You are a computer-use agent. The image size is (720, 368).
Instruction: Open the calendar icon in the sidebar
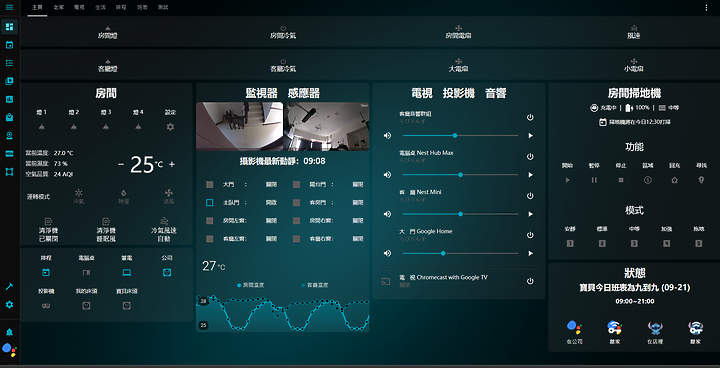[x=9, y=45]
